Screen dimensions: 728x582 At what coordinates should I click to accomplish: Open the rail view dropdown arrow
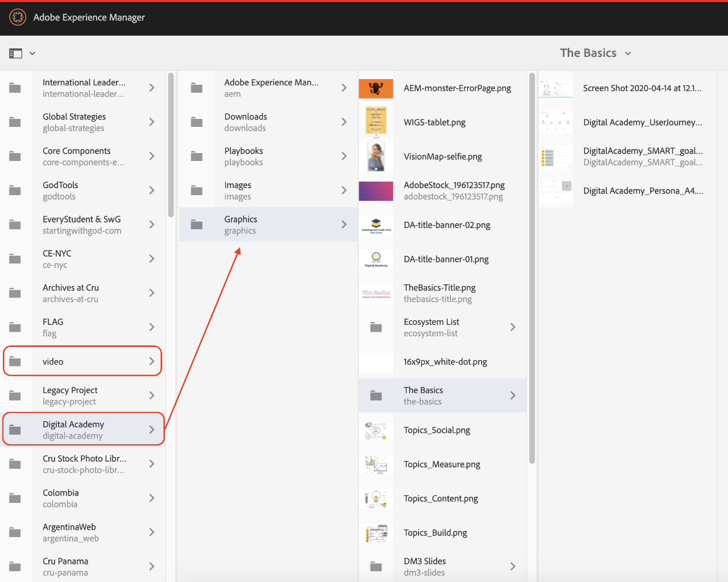click(x=32, y=53)
